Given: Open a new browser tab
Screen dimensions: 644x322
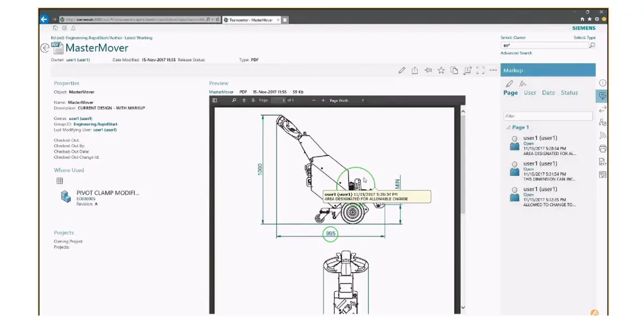Looking at the screenshot, I should click(286, 19).
